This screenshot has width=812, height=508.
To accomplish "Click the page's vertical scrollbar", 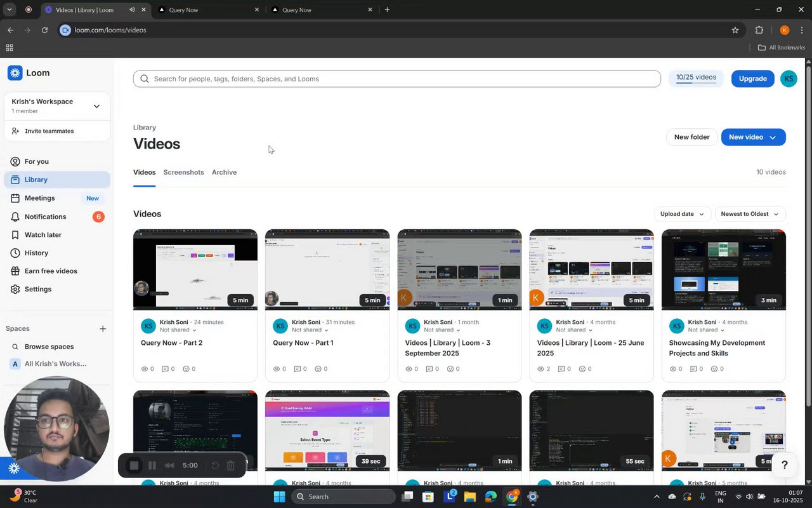I will click(808, 235).
